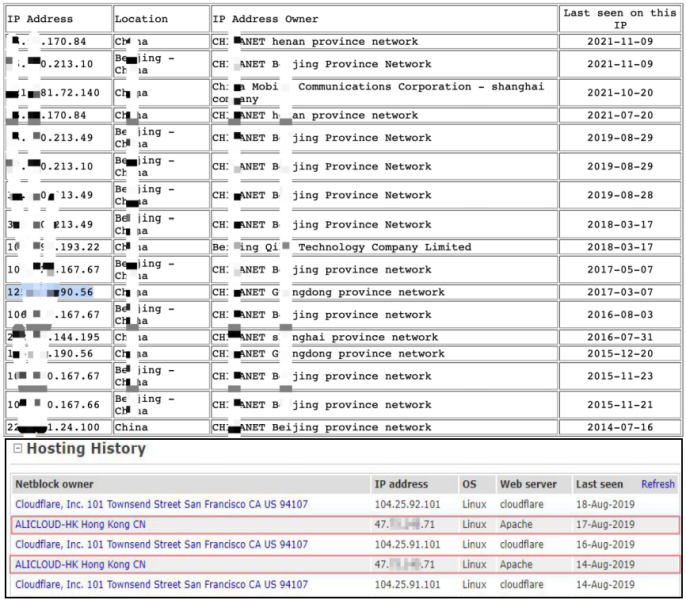Select the date 18-Aug-2019

point(605,504)
